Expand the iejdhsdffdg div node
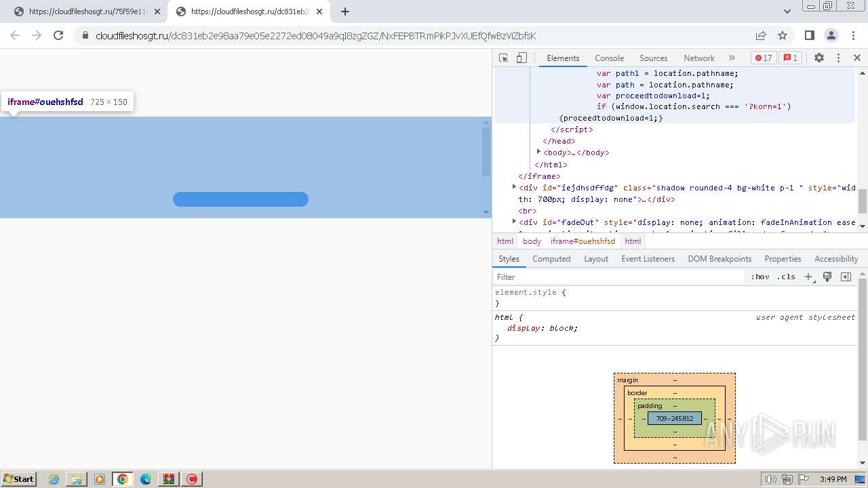This screenshot has width=868, height=488. pyautogui.click(x=514, y=187)
